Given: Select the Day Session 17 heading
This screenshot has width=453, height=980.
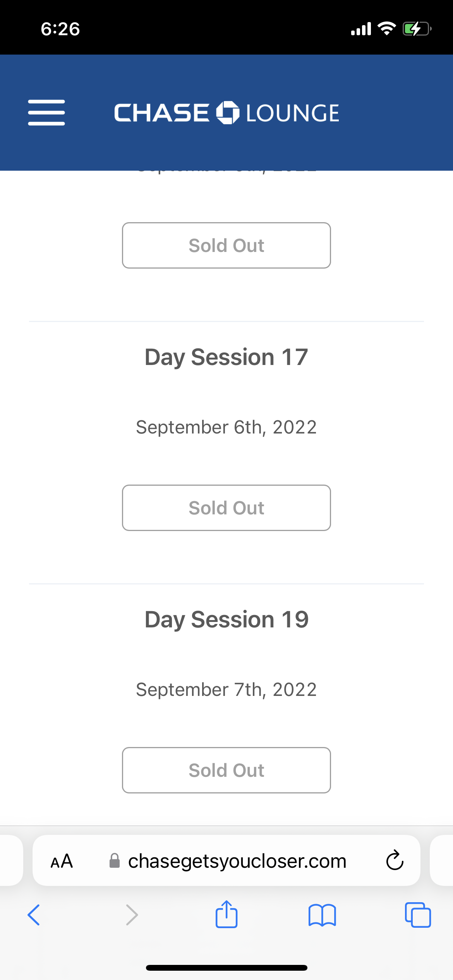Looking at the screenshot, I should (226, 357).
